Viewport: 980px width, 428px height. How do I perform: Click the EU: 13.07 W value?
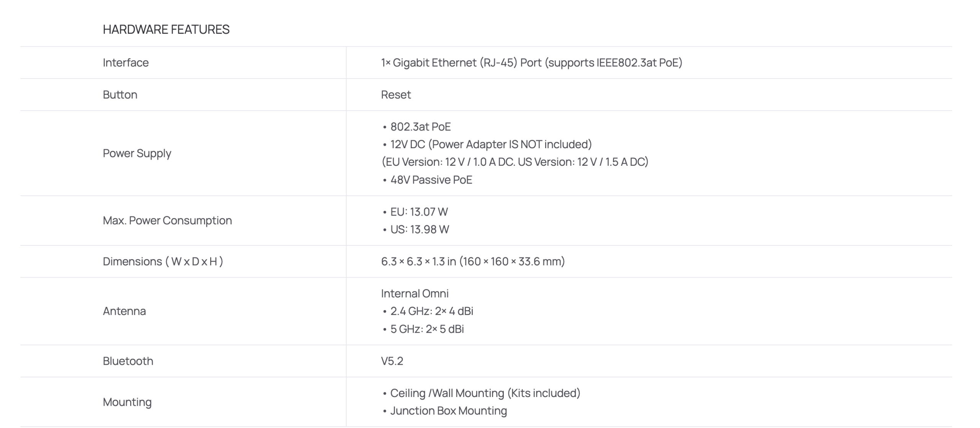[419, 212]
